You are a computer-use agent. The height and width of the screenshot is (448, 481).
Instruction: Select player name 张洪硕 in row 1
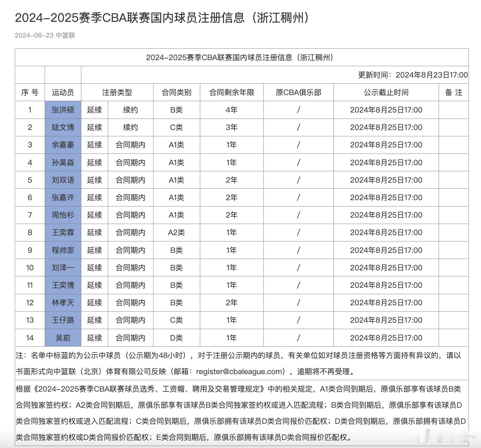63,110
